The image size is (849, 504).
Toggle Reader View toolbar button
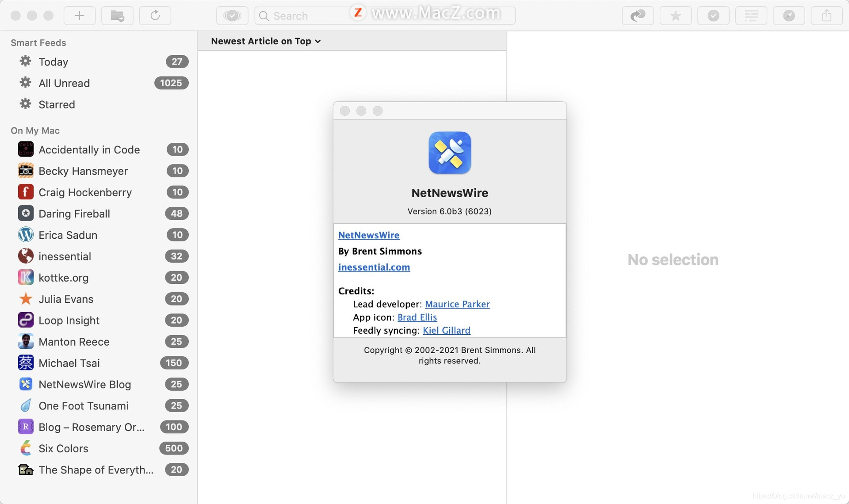pos(751,16)
